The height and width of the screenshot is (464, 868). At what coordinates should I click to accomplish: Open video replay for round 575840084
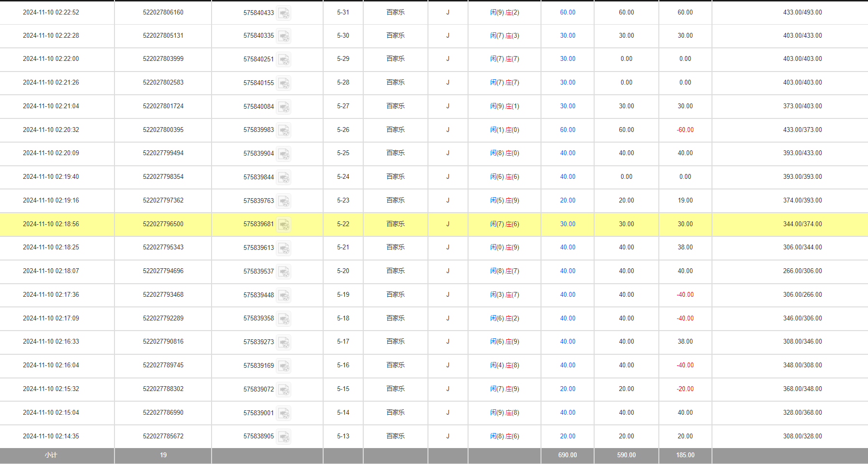(x=284, y=107)
